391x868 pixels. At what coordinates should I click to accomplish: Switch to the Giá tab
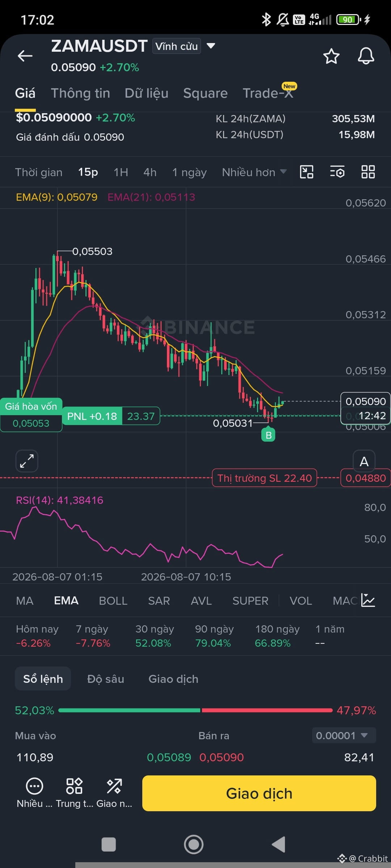[x=25, y=93]
